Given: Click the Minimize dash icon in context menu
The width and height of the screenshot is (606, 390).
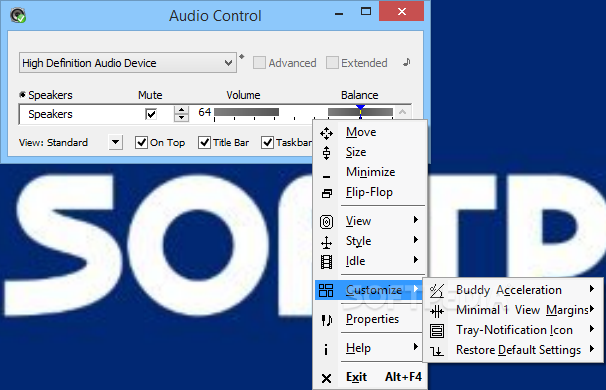Looking at the screenshot, I should click(x=327, y=177).
